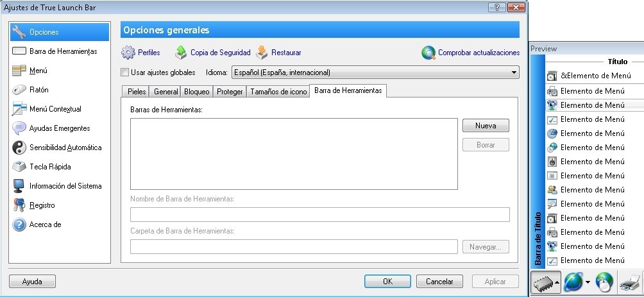This screenshot has height=297, width=644.
Task: Open Ayudas Emergentes tooltip settings
Action: [60, 128]
